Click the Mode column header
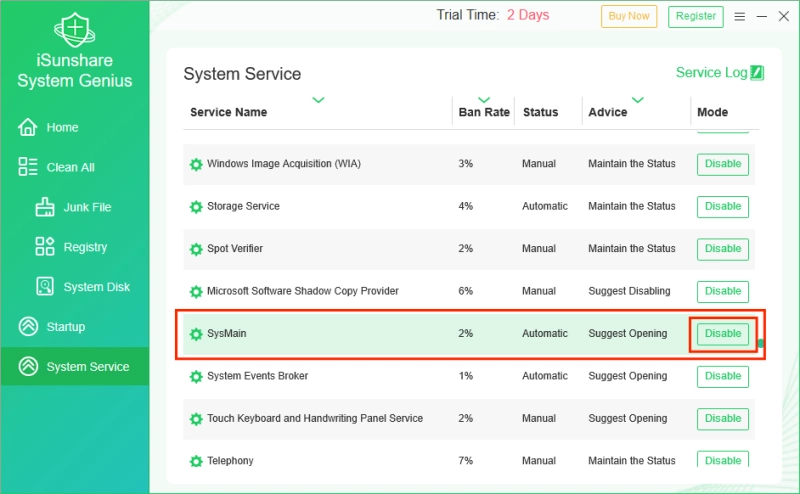Image resolution: width=800 pixels, height=494 pixels. coord(712,112)
